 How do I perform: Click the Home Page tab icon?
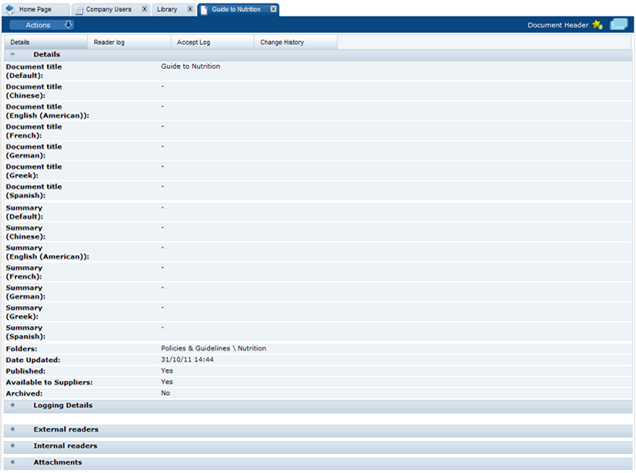pos(11,9)
